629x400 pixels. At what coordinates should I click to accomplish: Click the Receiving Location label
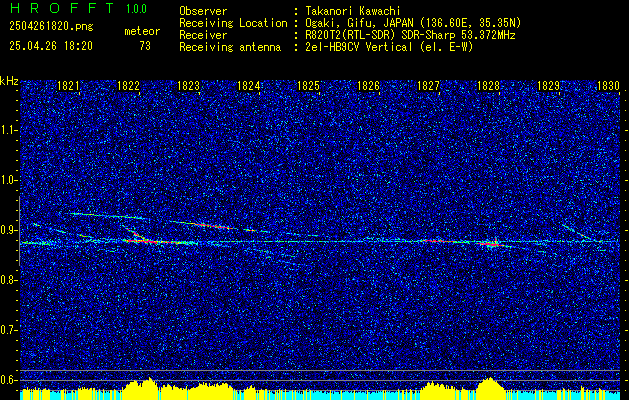[x=233, y=23]
